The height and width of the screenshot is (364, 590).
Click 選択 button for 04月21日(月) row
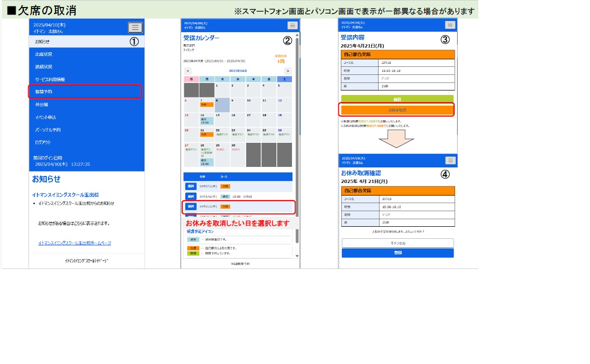pyautogui.click(x=191, y=207)
